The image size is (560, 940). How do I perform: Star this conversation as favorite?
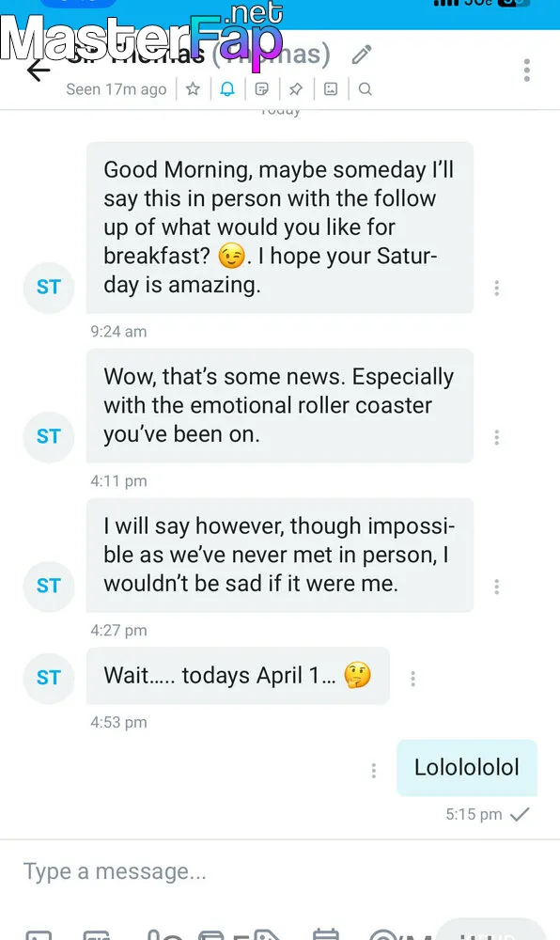tap(193, 89)
